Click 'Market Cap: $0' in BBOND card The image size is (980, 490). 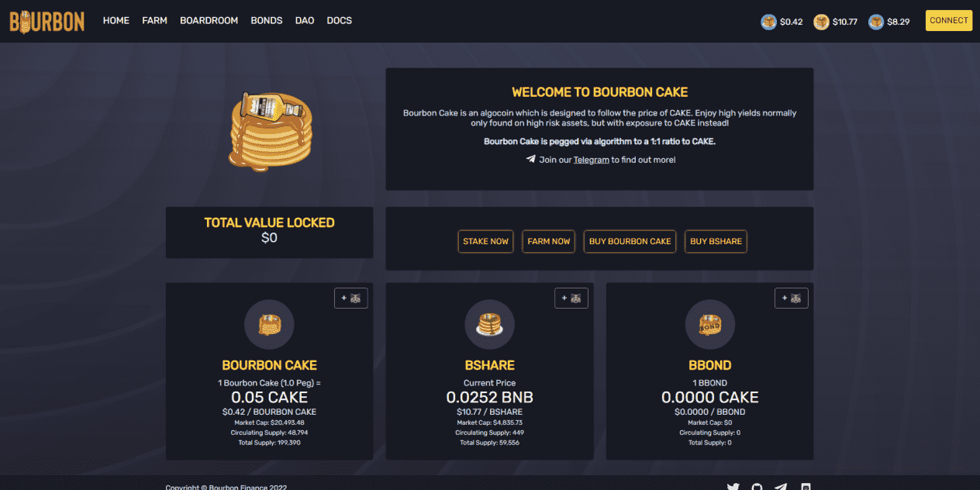tap(709, 423)
